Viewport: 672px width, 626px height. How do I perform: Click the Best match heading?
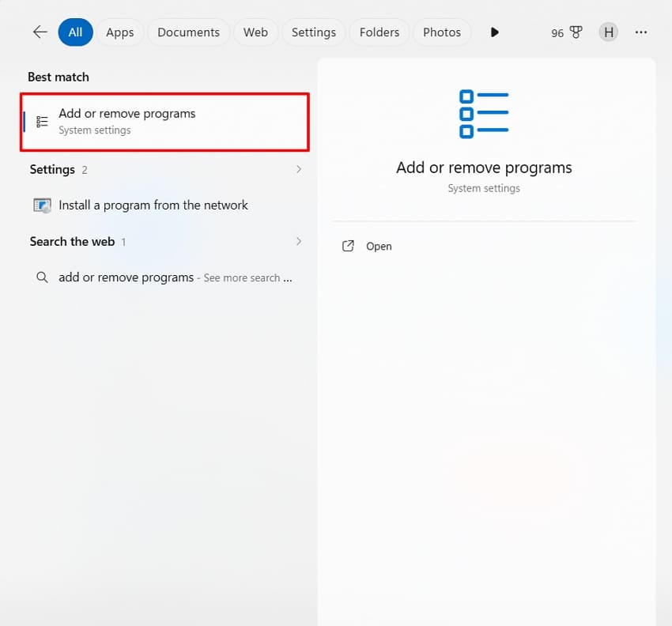(x=59, y=77)
